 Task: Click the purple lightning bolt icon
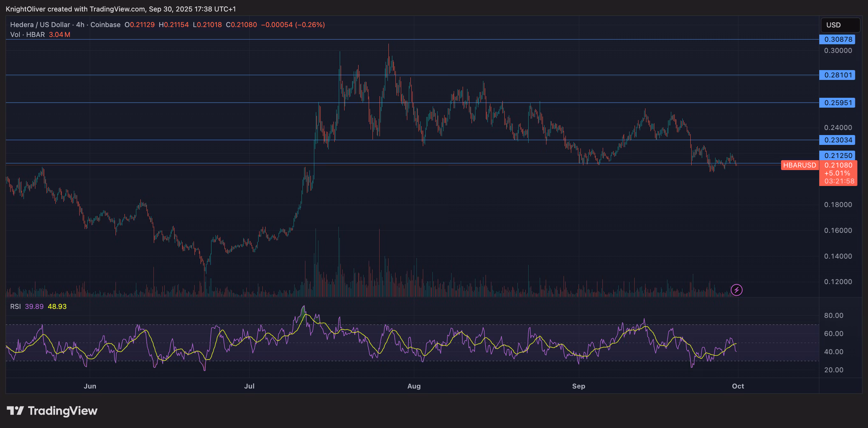[x=736, y=289]
